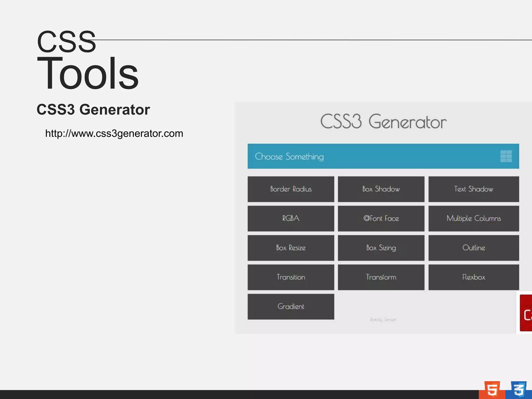Open the css3generator.com URL

pyautogui.click(x=114, y=134)
